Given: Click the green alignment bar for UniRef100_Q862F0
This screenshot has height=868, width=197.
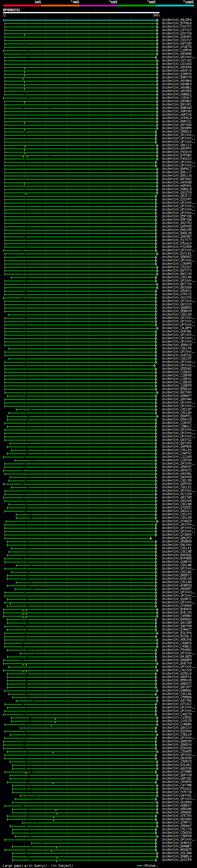Looking at the screenshot, I should tap(78, 539).
